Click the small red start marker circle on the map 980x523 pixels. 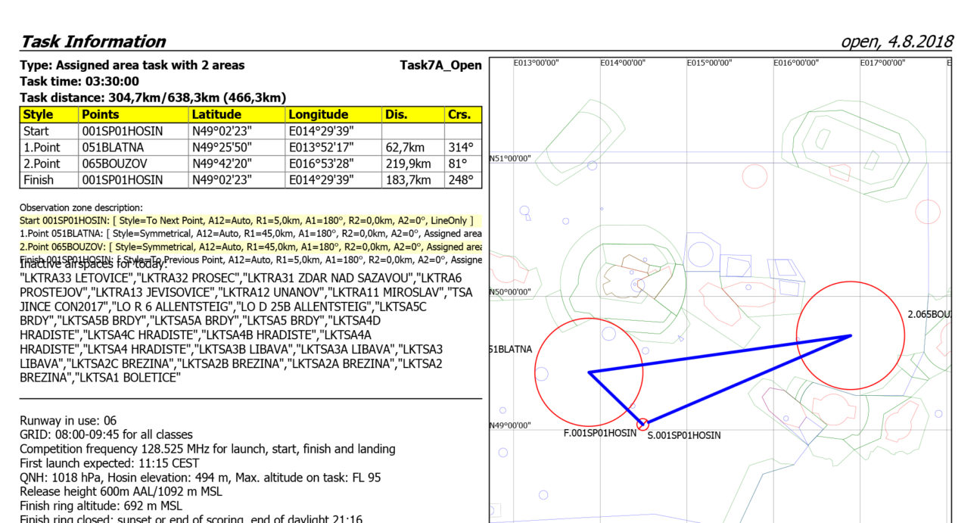point(642,425)
